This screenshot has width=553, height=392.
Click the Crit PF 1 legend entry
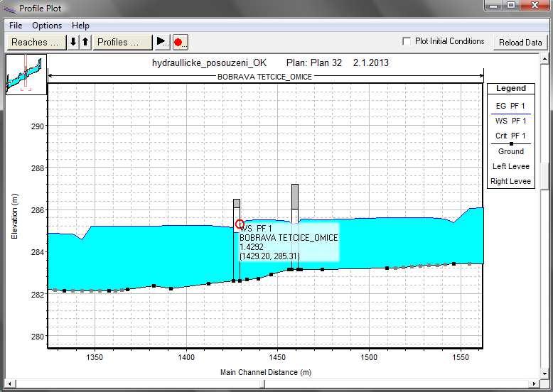pos(510,136)
